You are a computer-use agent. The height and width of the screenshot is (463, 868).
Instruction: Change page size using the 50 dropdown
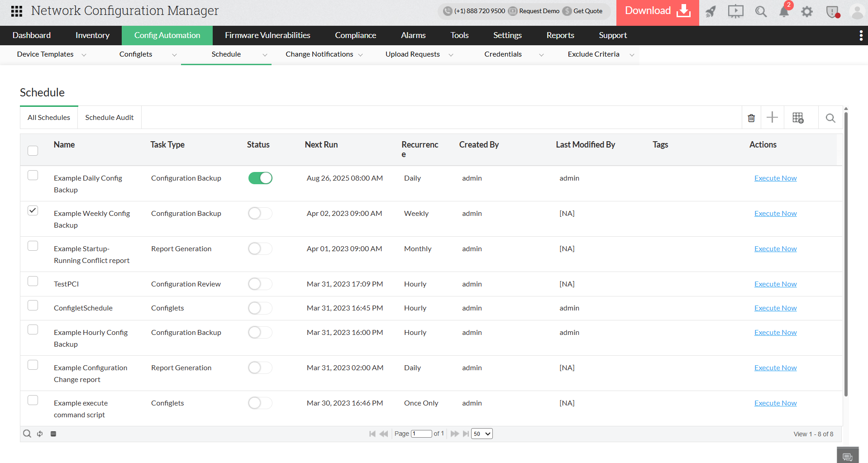(x=481, y=434)
